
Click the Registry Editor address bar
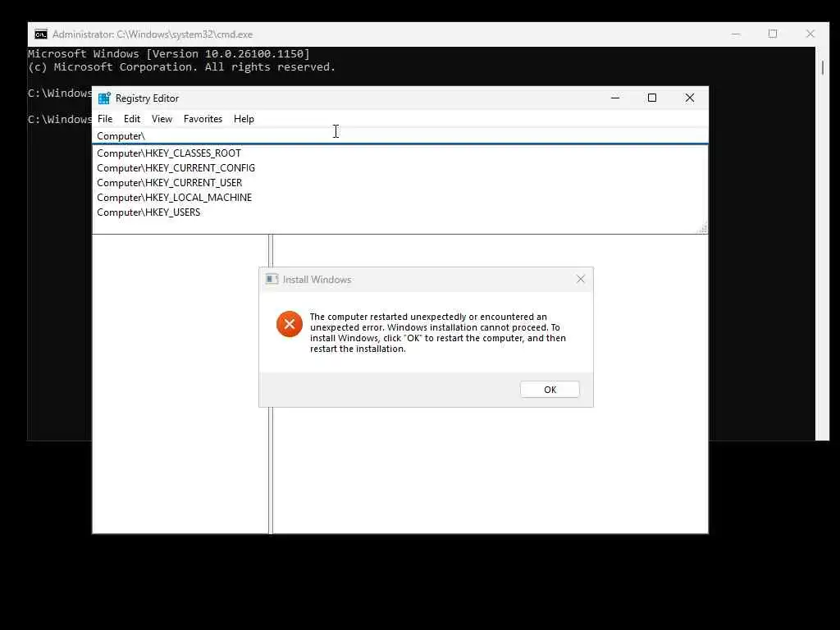400,136
